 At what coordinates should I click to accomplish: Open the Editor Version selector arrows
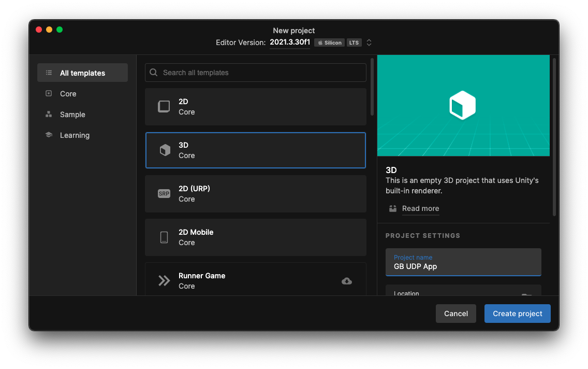tap(369, 42)
